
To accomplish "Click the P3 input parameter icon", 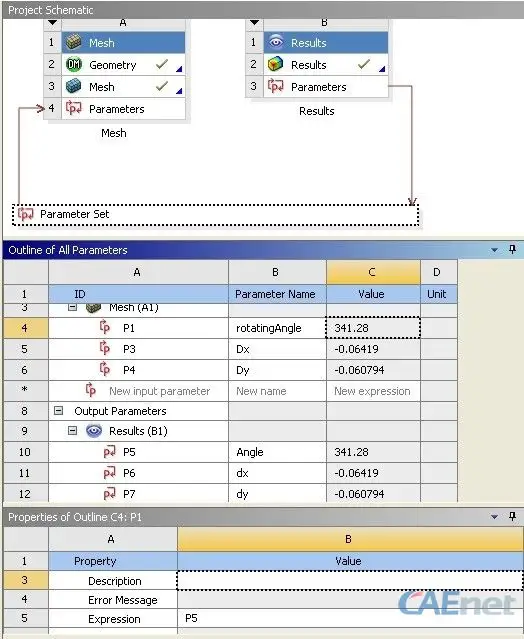I will [x=105, y=348].
